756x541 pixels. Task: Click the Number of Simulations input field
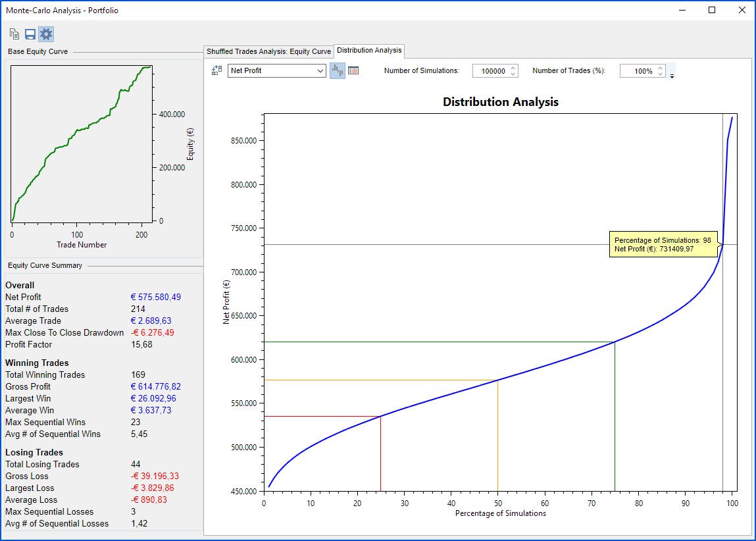(491, 71)
